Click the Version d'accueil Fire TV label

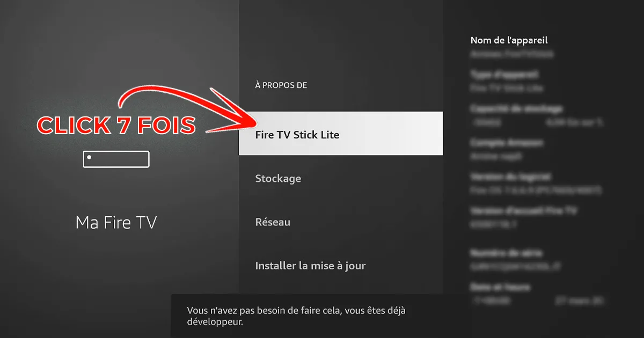point(524,211)
